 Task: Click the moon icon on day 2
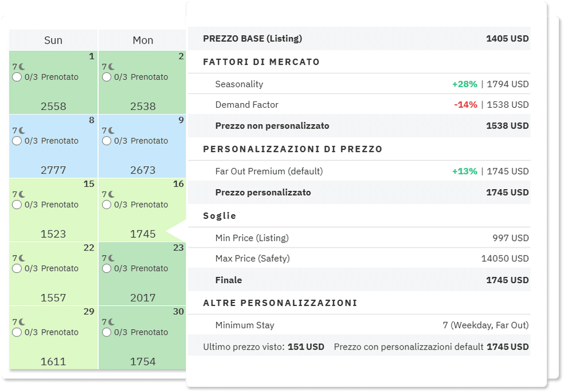click(111, 66)
